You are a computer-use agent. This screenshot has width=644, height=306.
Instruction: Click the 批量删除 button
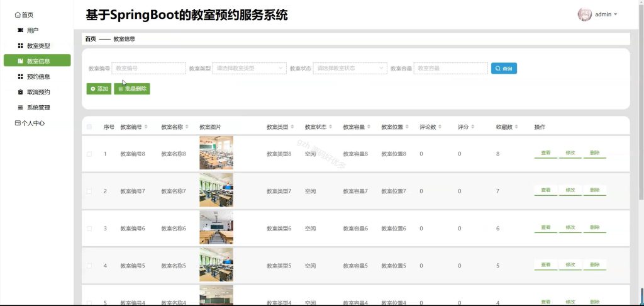pos(132,88)
